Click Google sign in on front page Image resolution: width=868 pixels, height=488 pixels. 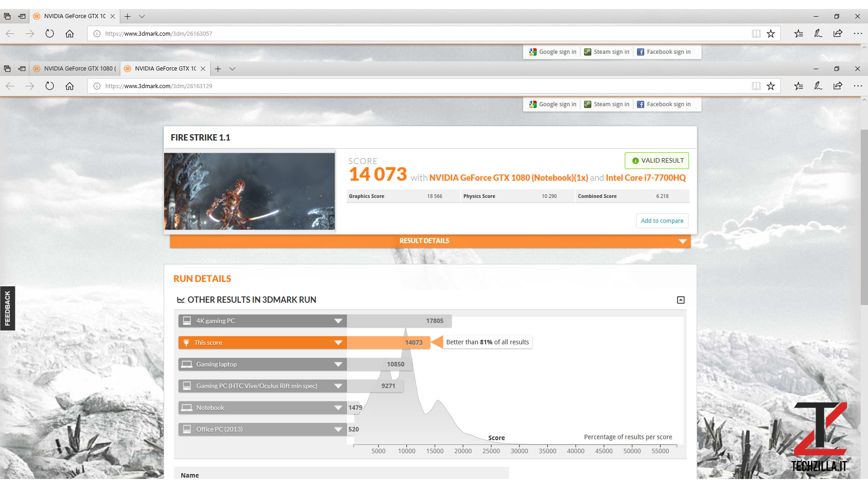pyautogui.click(x=553, y=104)
